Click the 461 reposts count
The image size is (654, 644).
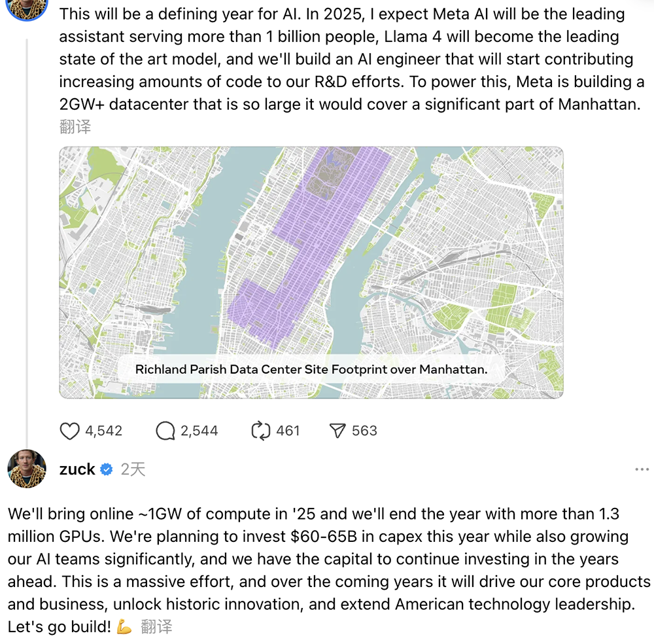click(x=288, y=431)
